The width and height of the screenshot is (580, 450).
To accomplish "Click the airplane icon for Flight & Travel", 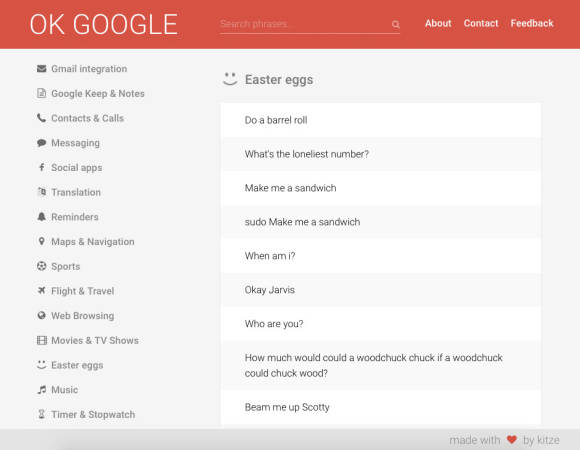I will pyautogui.click(x=41, y=291).
